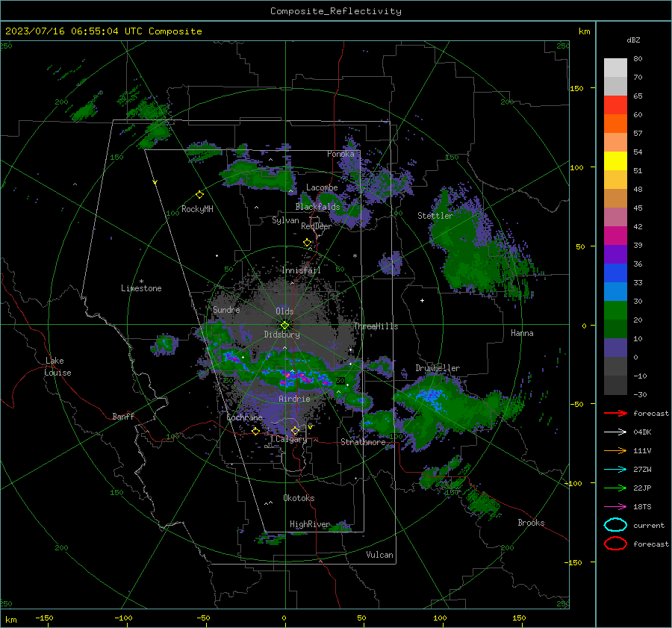This screenshot has height=628, width=672.
Task: Click the red forecast ellipse in legend
Action: 615,544
